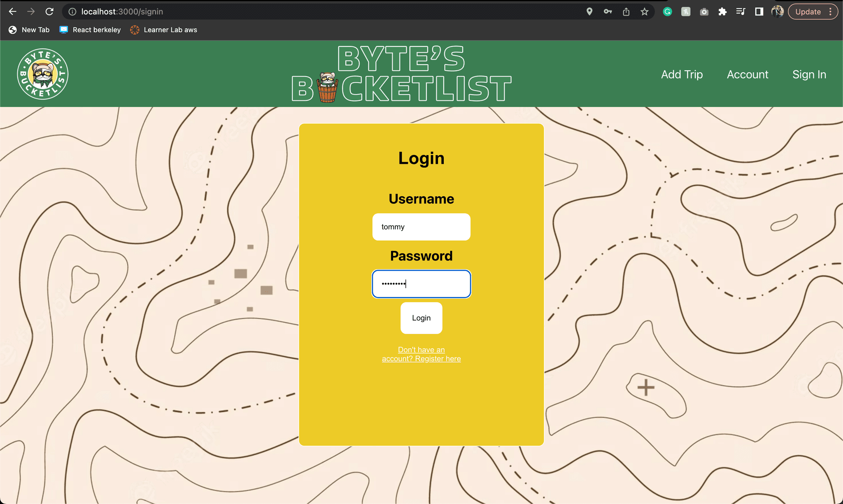The height and width of the screenshot is (504, 843).
Task: Click the Chrome profile avatar icon
Action: (777, 12)
